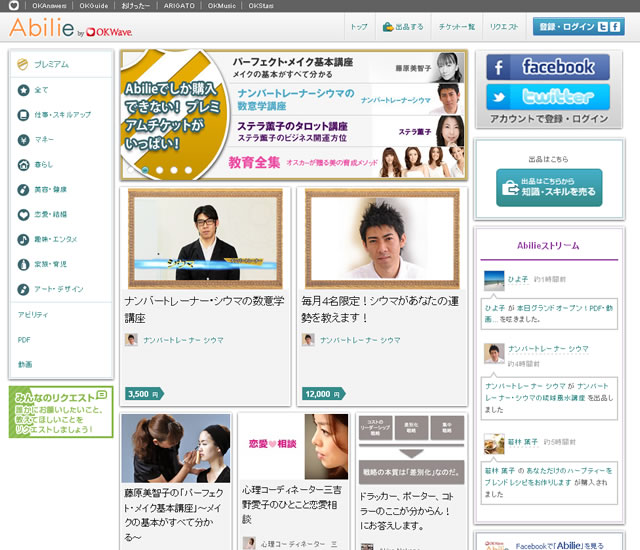The height and width of the screenshot is (550, 640).
Task: Open the ステラ薫子のタロット講座 banner row
Action: pos(347,131)
